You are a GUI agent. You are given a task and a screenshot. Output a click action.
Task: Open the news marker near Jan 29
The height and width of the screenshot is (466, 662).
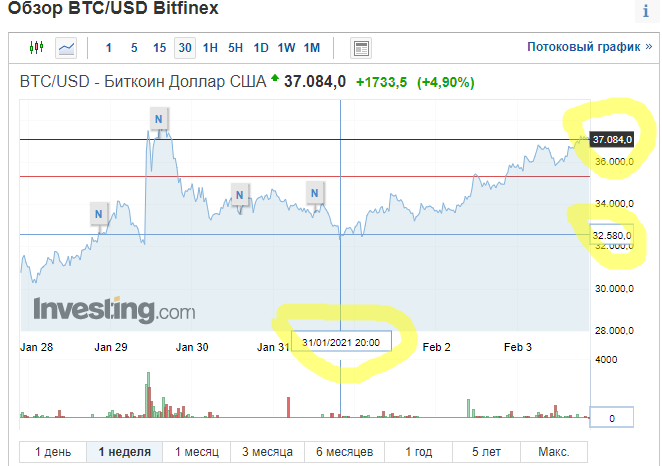pyautogui.click(x=98, y=212)
